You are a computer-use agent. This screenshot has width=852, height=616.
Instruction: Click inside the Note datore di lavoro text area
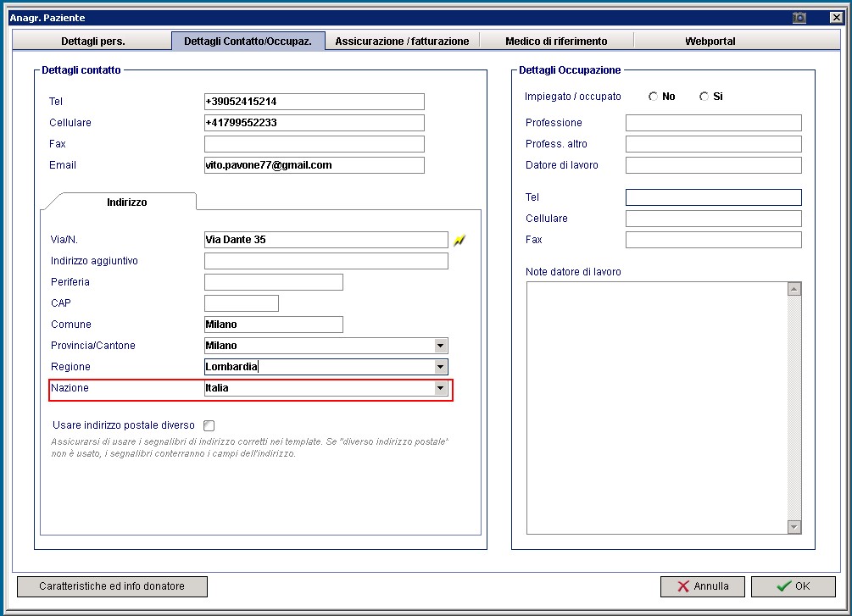pos(657,408)
